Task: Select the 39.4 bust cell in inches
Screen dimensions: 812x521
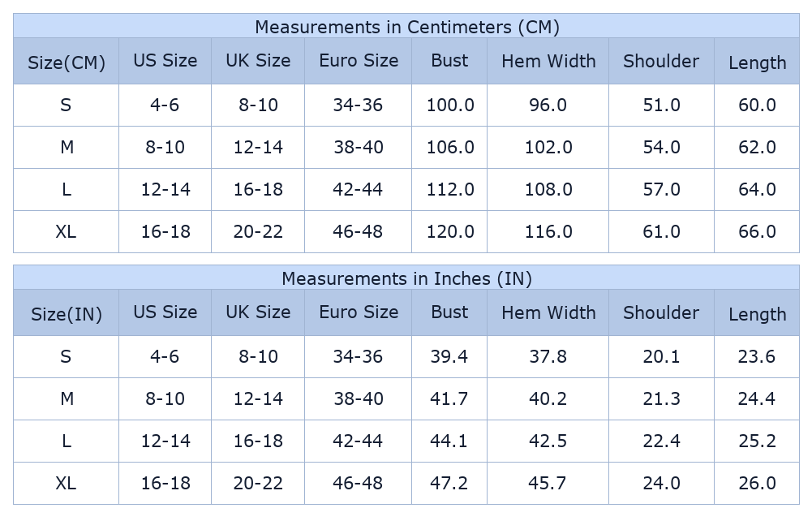Action: tap(449, 356)
